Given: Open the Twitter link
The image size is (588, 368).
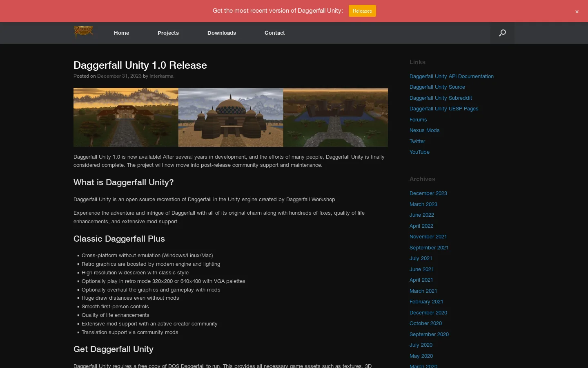Looking at the screenshot, I should (417, 141).
